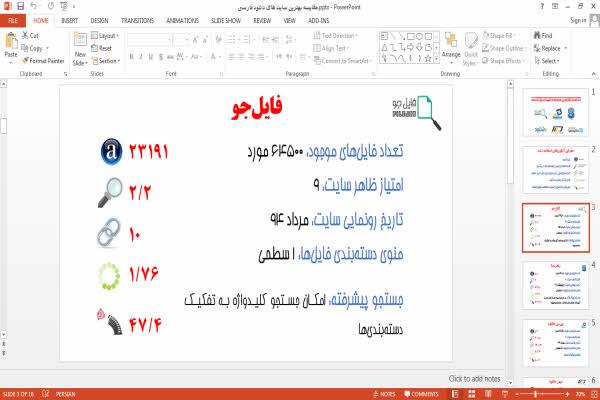This screenshot has width=600, height=400.
Task: Switch to the SLIDE SHOW tab
Action: click(226, 21)
